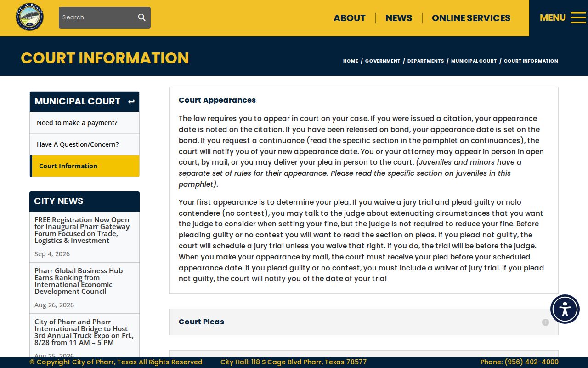
Task: Click the MENU label in header
Action: point(553,17)
